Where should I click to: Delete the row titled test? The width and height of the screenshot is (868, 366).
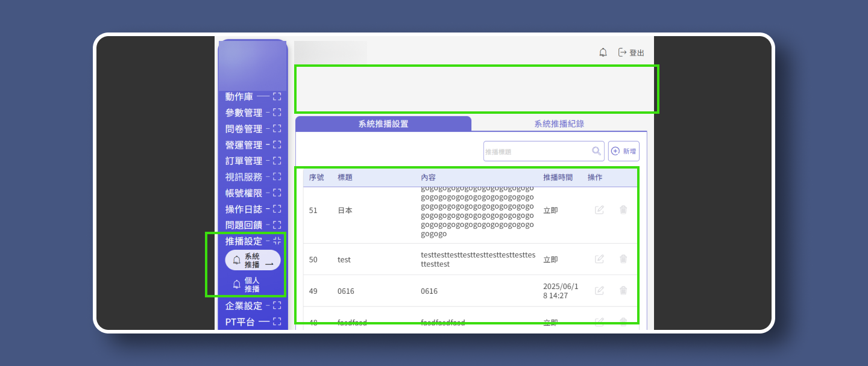click(x=623, y=259)
